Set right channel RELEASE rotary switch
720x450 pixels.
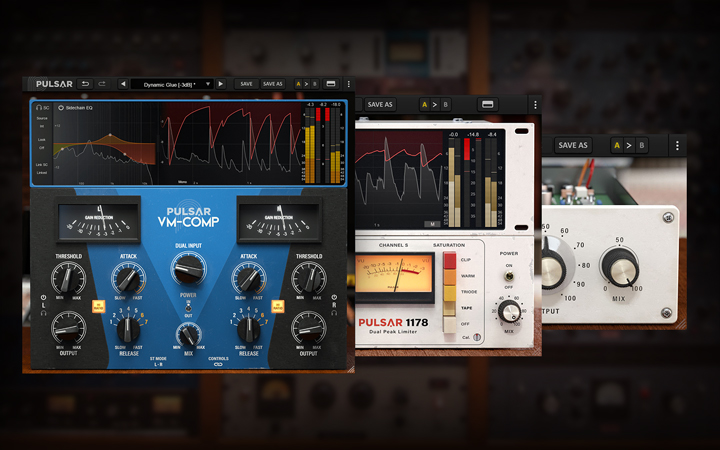tap(248, 329)
